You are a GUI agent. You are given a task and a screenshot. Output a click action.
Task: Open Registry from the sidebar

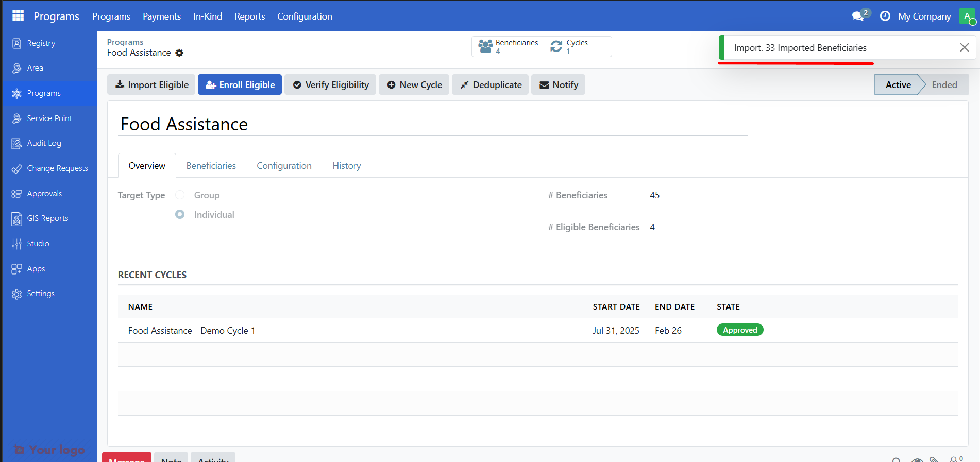click(x=41, y=43)
